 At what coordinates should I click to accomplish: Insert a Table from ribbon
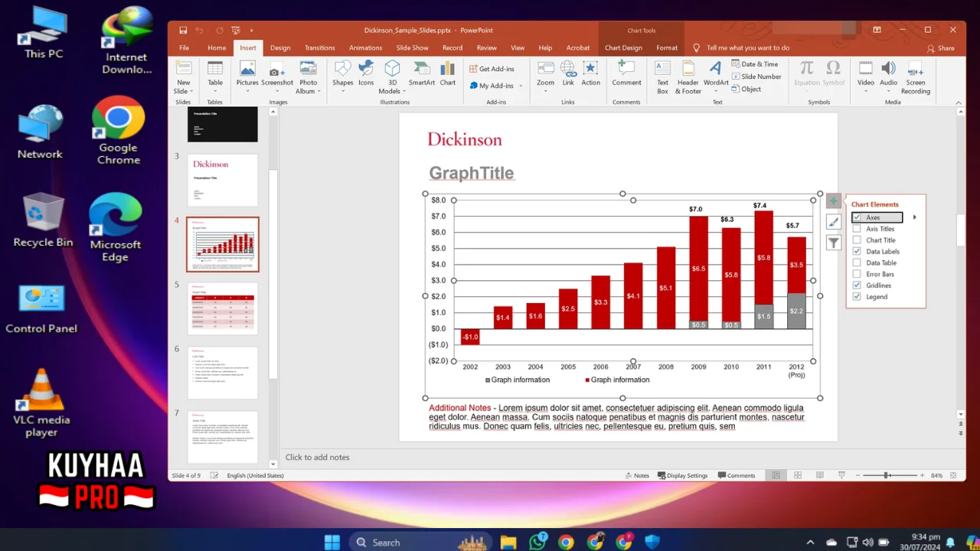pos(215,77)
